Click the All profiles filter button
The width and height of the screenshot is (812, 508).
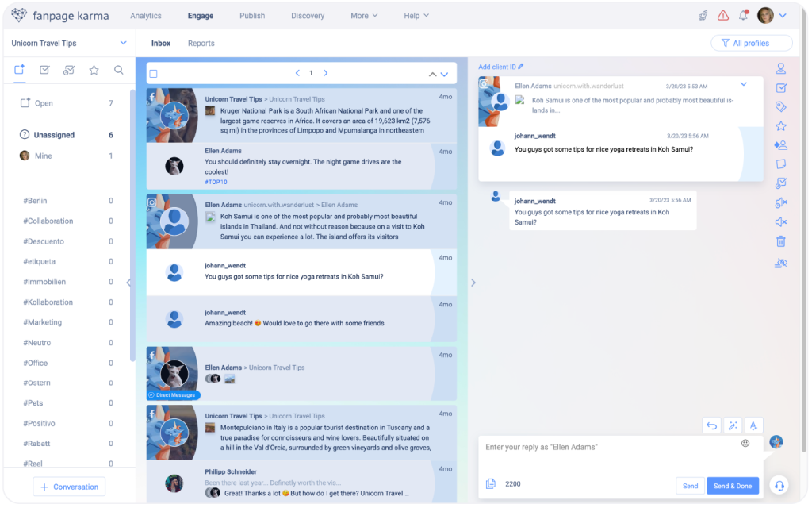[751, 44]
